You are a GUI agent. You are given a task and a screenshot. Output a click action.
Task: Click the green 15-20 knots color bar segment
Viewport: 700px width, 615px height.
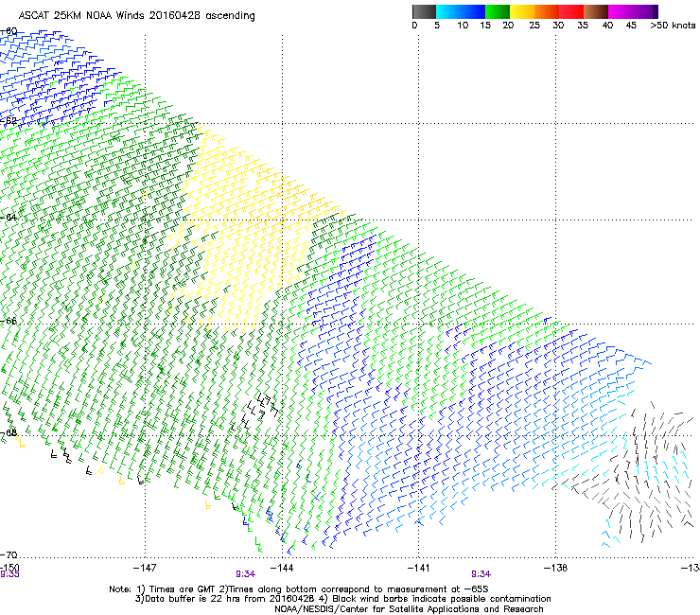coord(498,11)
